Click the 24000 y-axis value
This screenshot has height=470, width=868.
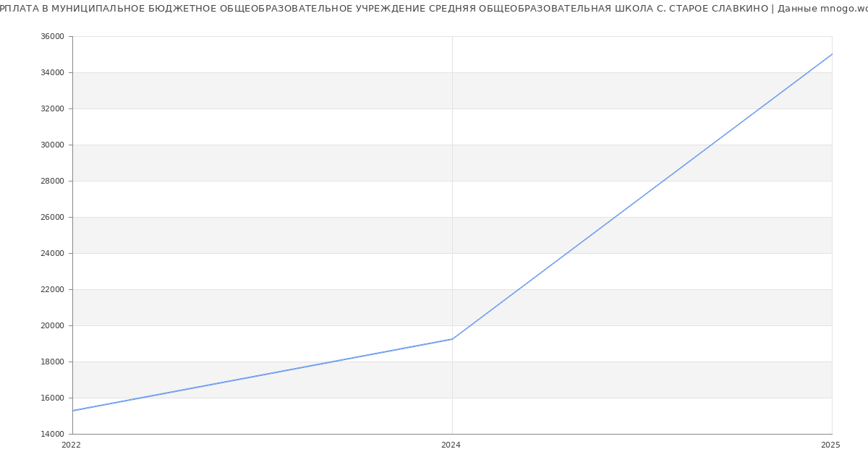click(x=53, y=253)
